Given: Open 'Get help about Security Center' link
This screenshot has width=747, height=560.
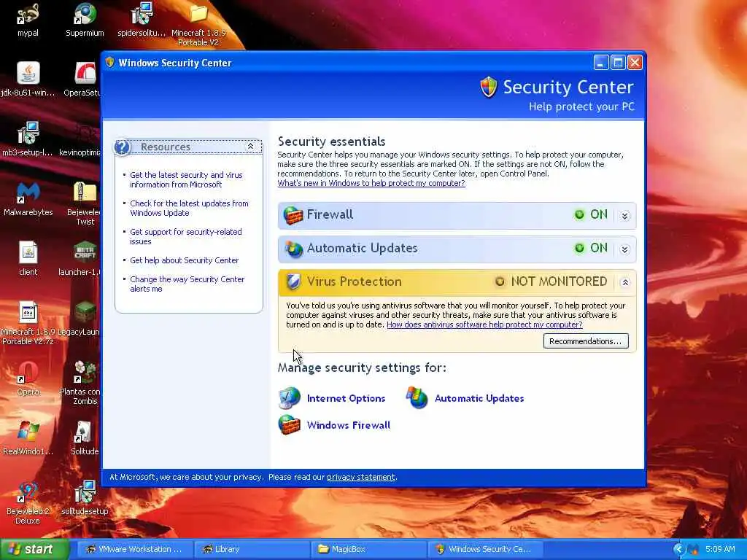Looking at the screenshot, I should point(185,260).
